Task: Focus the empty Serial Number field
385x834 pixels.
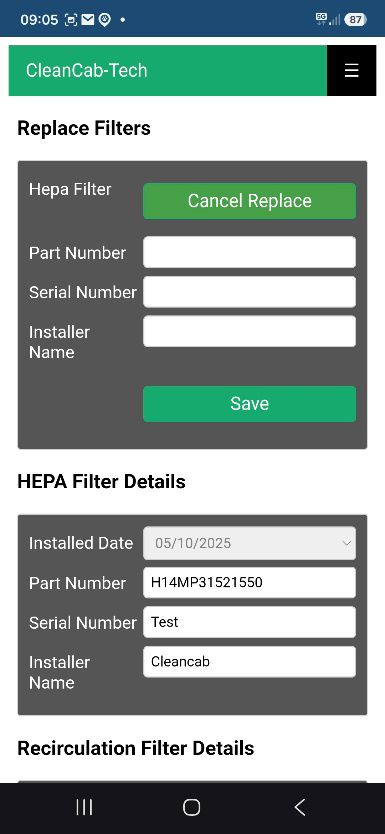Action: pos(249,291)
